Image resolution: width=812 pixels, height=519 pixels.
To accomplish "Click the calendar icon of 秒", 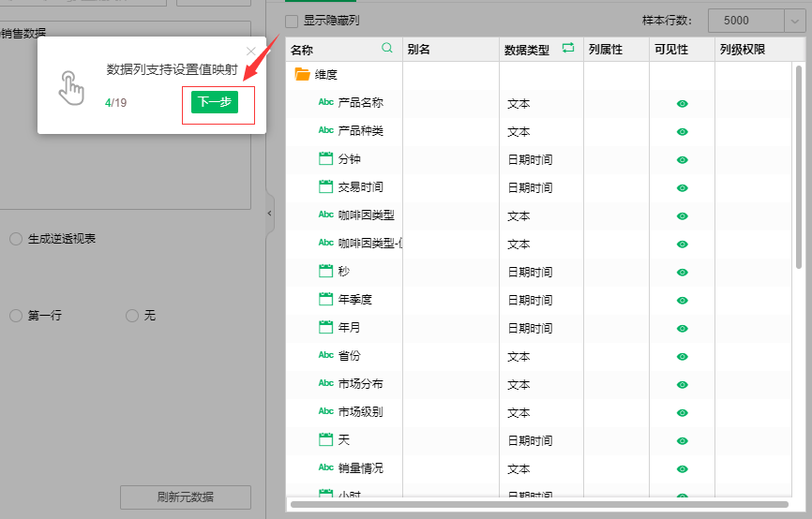I will tap(325, 271).
